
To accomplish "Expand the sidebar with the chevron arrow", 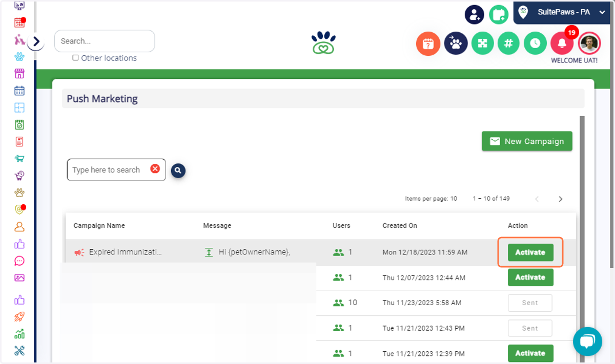I will coord(36,41).
